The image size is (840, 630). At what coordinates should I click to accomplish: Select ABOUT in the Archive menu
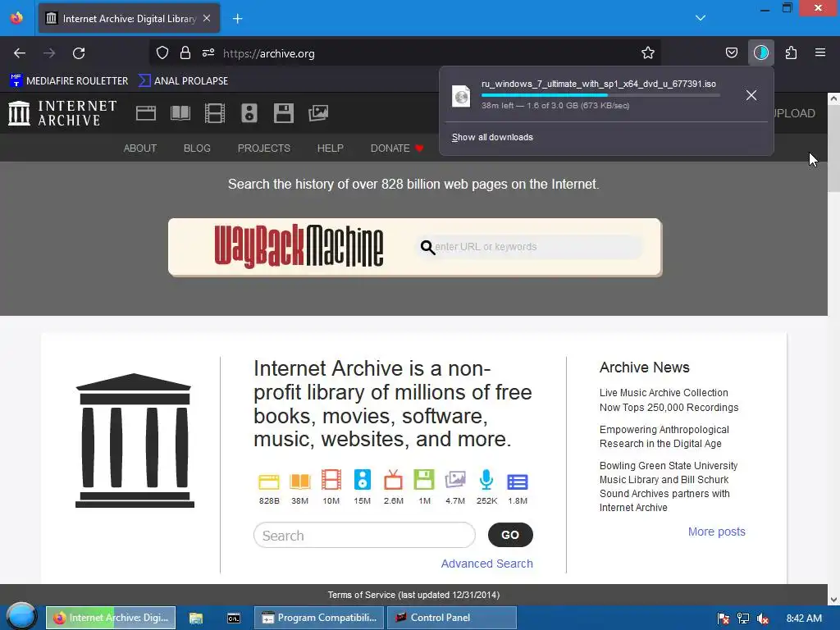140,148
